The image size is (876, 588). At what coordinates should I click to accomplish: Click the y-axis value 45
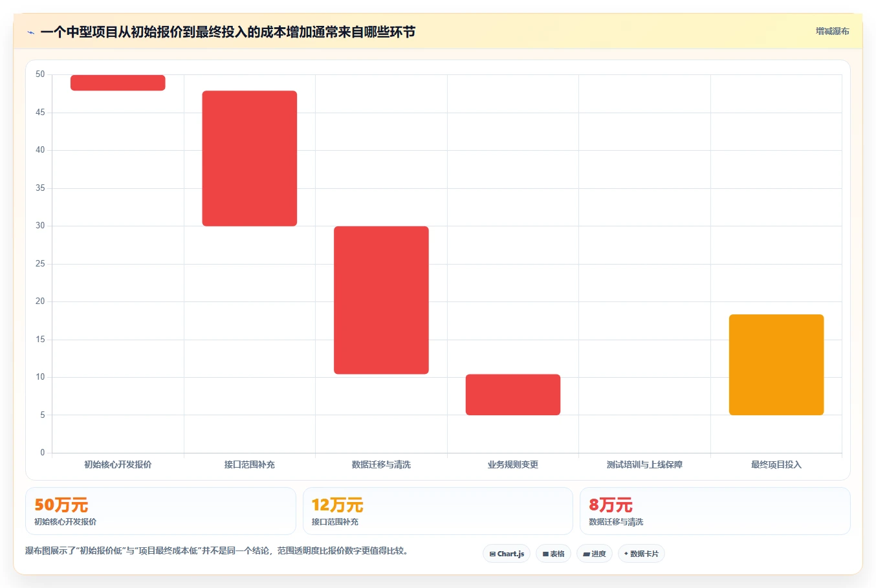(40, 113)
